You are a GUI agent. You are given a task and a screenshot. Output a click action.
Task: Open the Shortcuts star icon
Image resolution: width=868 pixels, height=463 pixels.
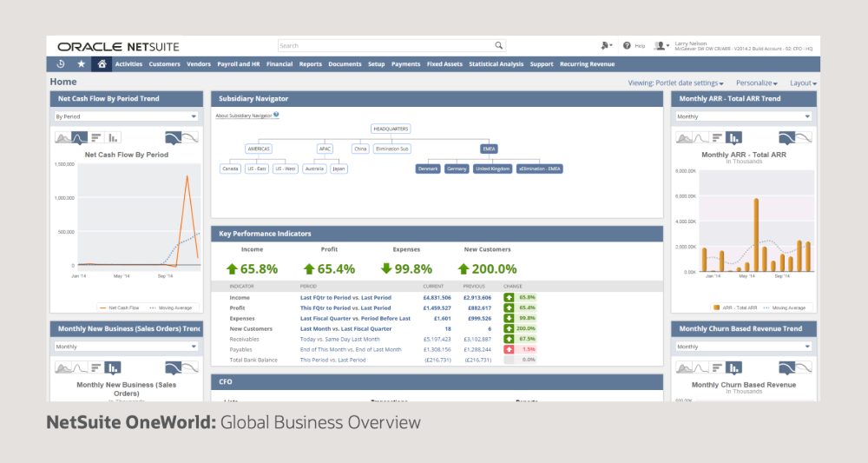click(x=81, y=64)
